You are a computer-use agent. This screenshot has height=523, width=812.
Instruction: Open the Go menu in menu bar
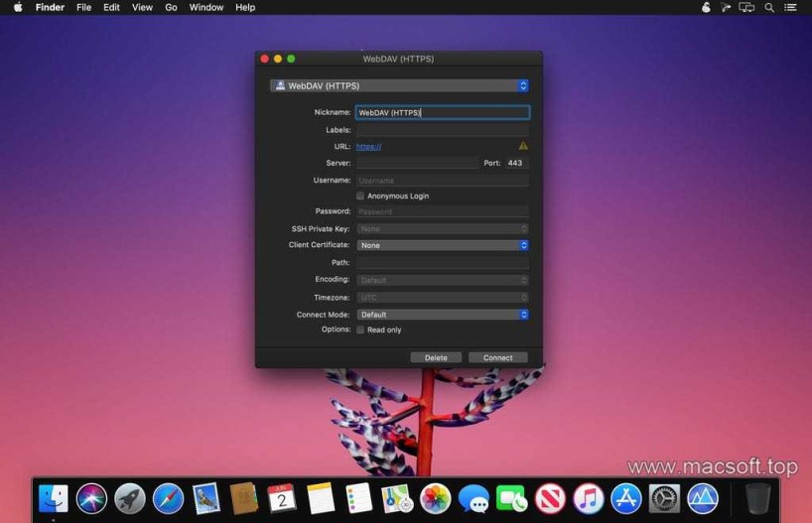[x=171, y=7]
